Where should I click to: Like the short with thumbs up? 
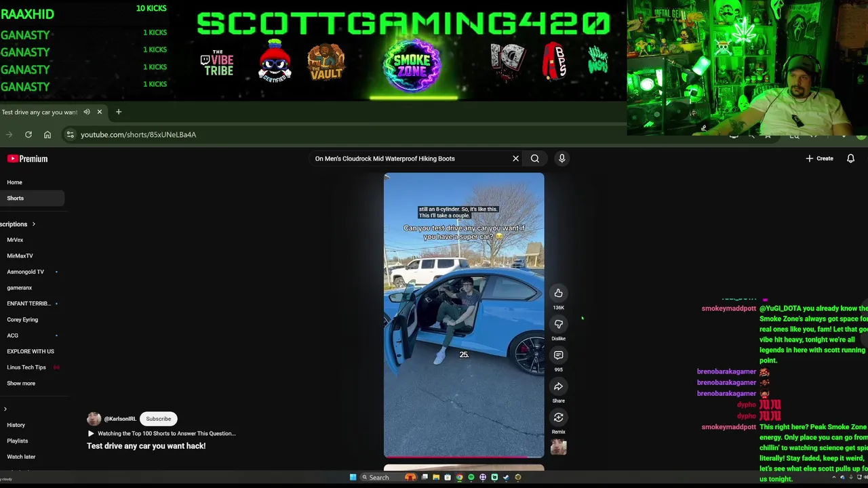click(558, 293)
